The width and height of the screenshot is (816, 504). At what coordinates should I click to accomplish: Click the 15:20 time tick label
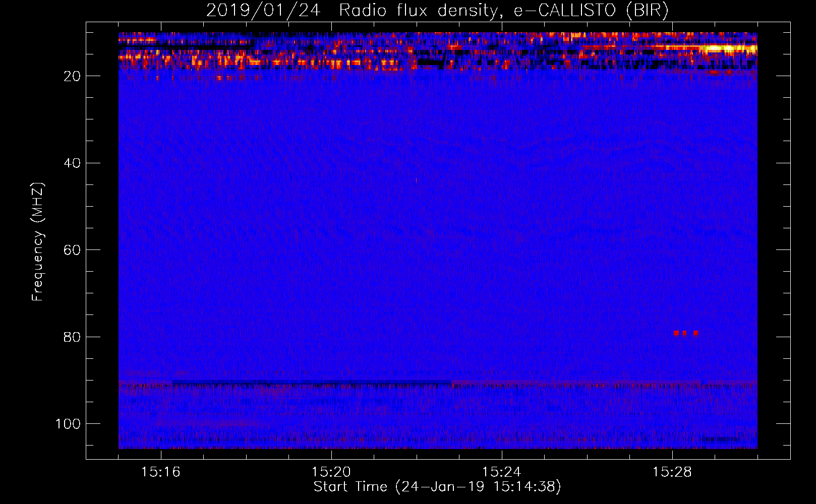331,472
